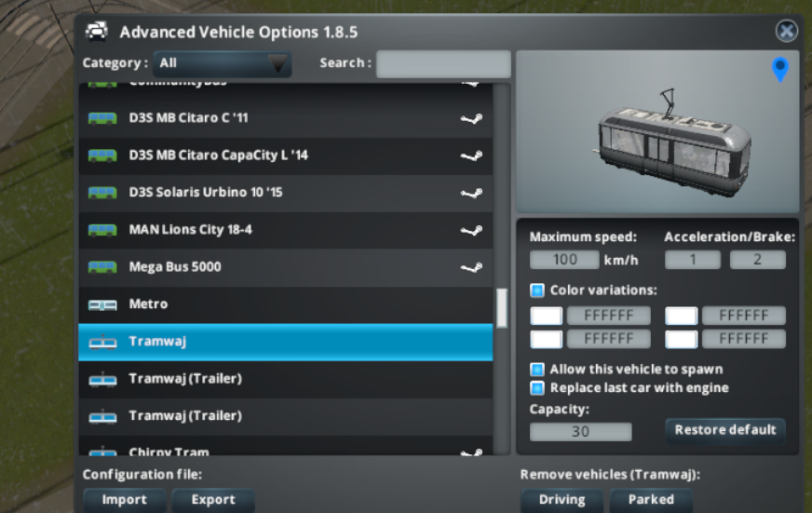The height and width of the screenshot is (513, 812).
Task: Click Restore default button
Action: coord(725,430)
